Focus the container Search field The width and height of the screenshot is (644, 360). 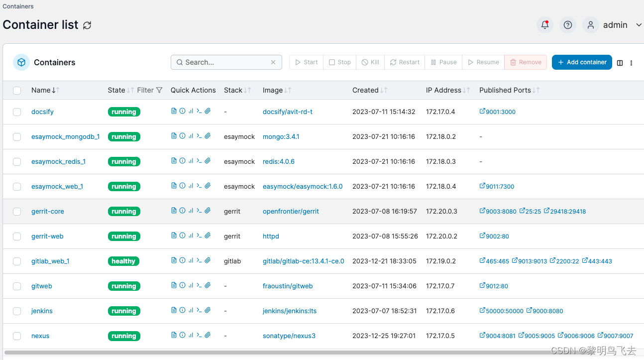226,62
